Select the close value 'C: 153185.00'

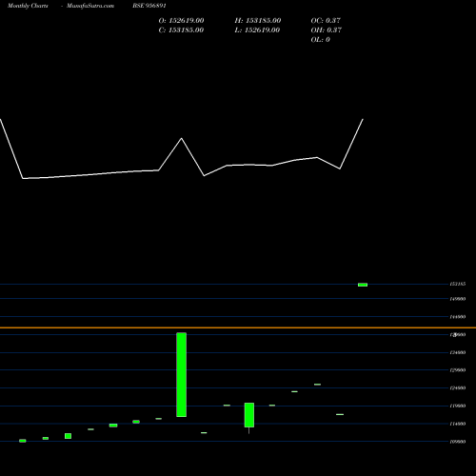coord(181,30)
